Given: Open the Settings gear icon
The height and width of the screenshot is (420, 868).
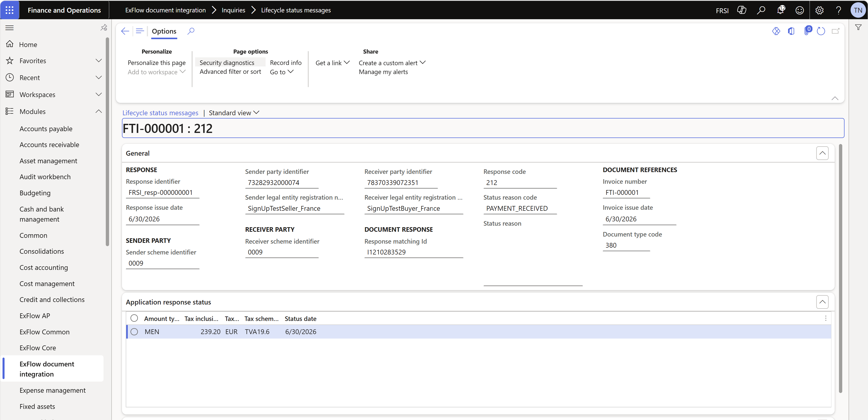Looking at the screenshot, I should pyautogui.click(x=820, y=10).
